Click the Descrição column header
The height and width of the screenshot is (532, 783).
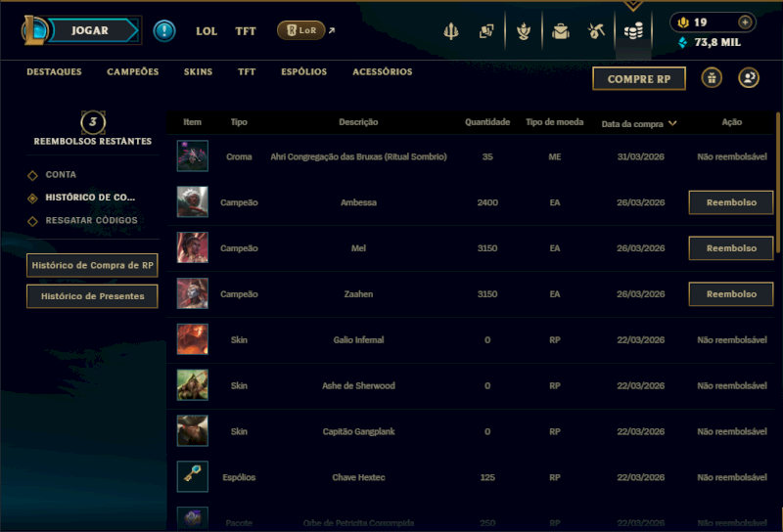(358, 122)
